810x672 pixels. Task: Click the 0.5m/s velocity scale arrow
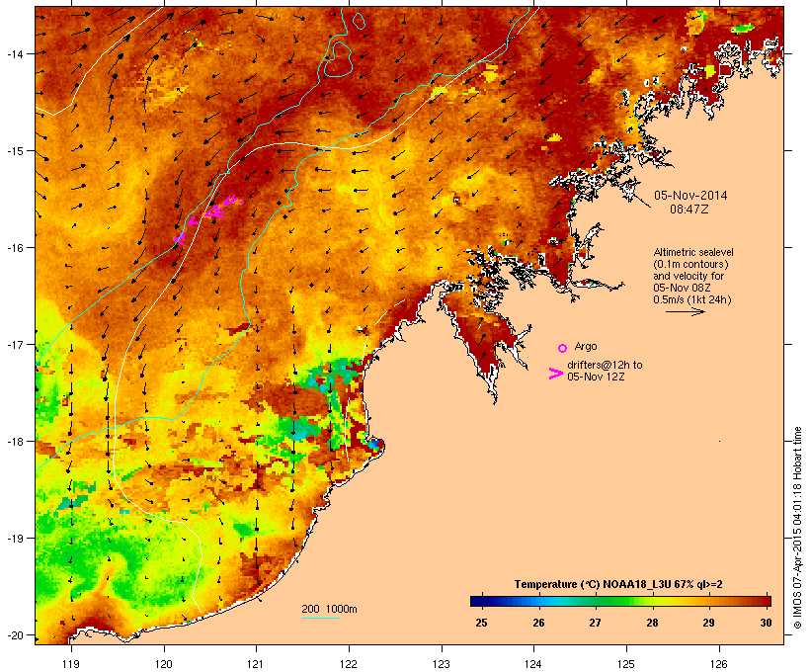coord(686,311)
